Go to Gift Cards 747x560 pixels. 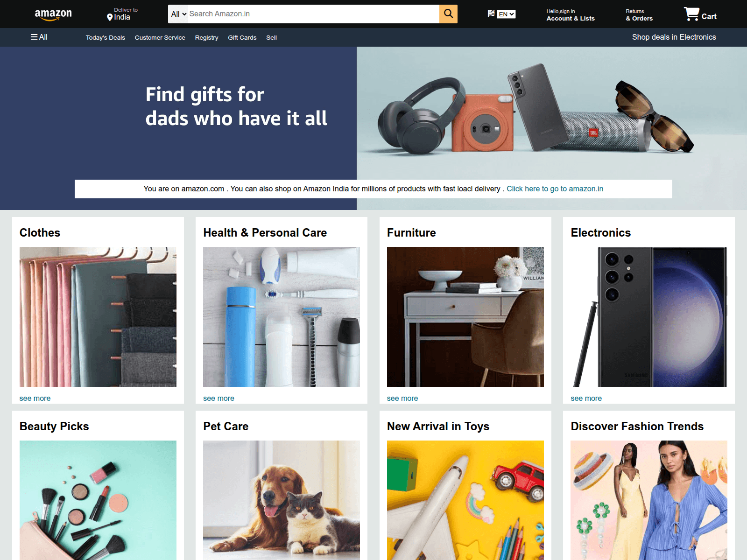[242, 37]
